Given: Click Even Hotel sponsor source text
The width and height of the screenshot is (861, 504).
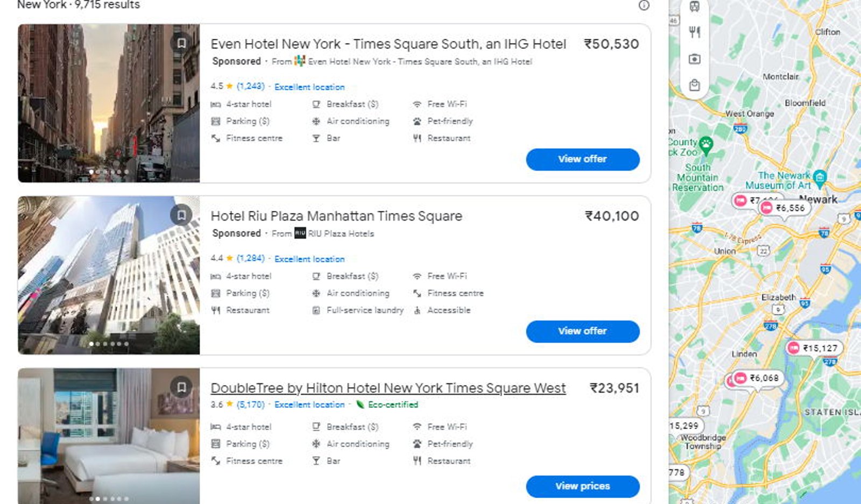Looking at the screenshot, I should [x=420, y=61].
